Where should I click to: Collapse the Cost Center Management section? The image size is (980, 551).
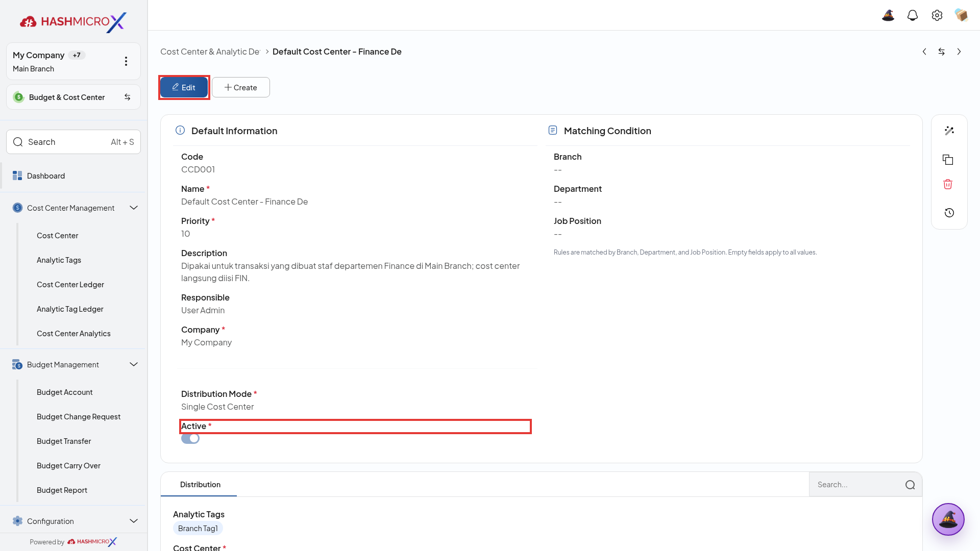coord(134,208)
